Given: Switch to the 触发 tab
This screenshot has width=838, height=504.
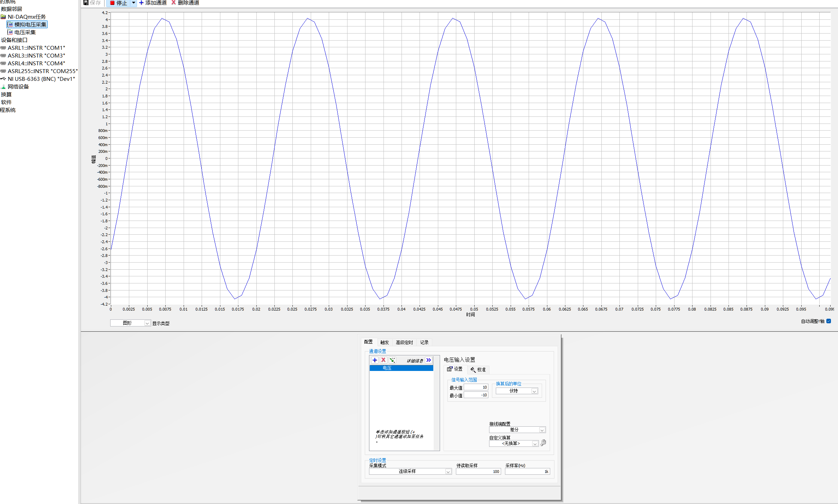Looking at the screenshot, I should pos(384,342).
